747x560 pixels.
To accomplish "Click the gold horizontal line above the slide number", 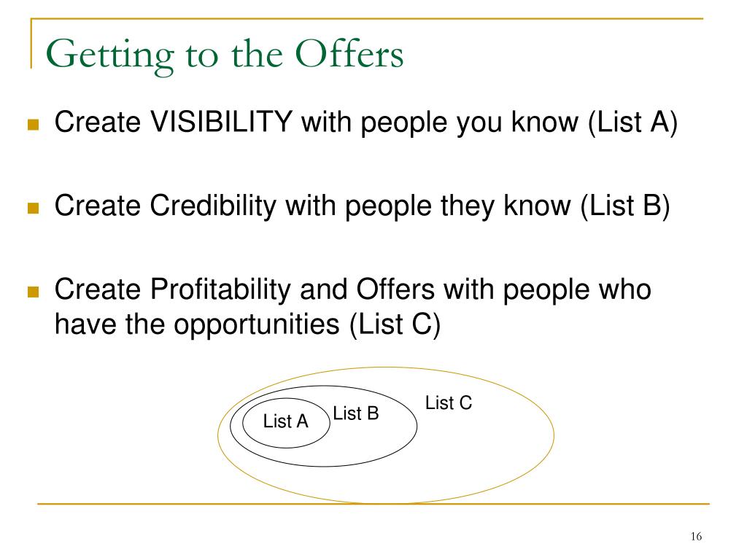I will [x=373, y=503].
